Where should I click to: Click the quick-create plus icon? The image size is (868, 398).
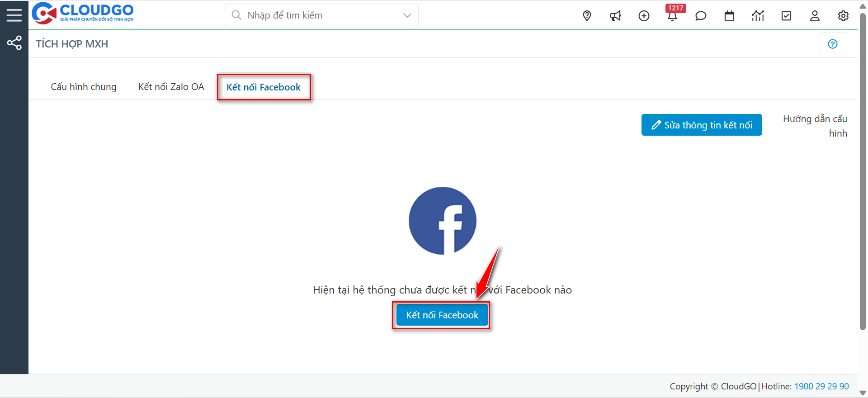tap(644, 16)
